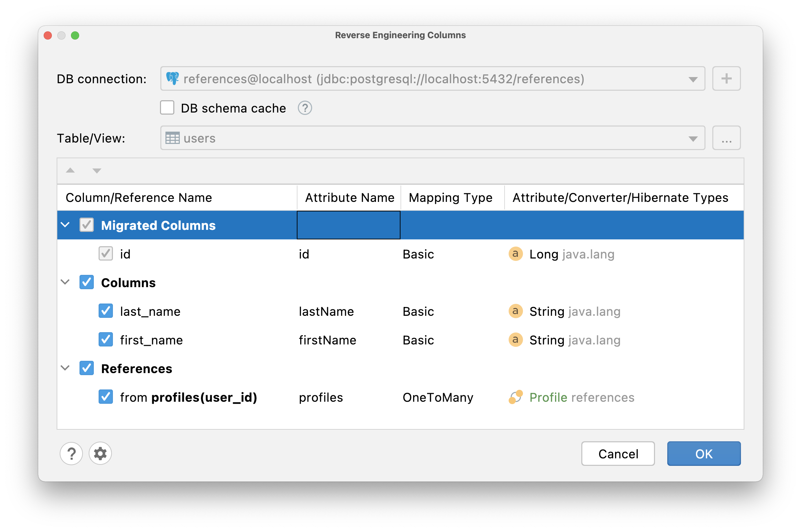Open the settings gear icon

click(100, 454)
